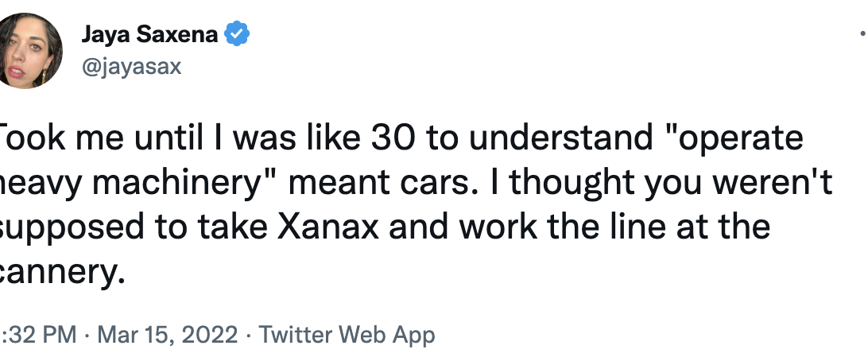The height and width of the screenshot is (361, 868).
Task: Open the @jayasax handle link
Action: pos(131,66)
